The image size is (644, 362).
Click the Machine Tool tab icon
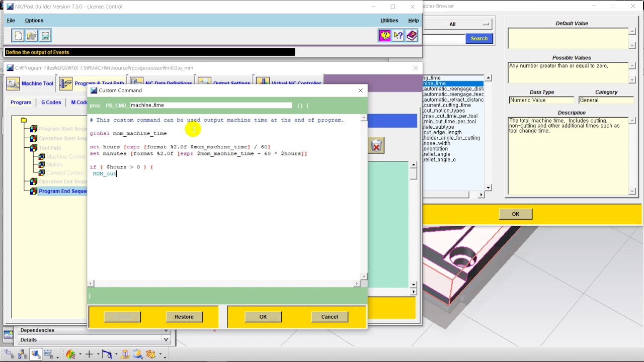tap(13, 83)
